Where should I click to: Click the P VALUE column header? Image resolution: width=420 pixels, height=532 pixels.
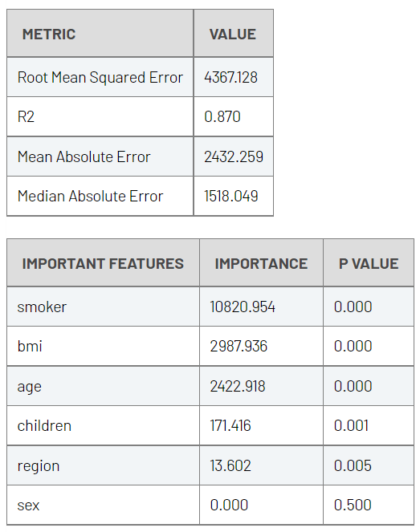369,263
